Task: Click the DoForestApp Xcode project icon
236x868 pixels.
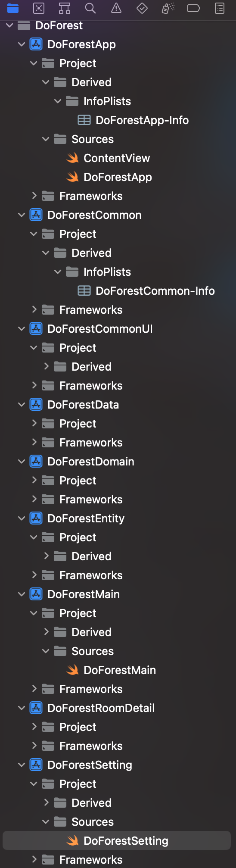Action: [36, 44]
